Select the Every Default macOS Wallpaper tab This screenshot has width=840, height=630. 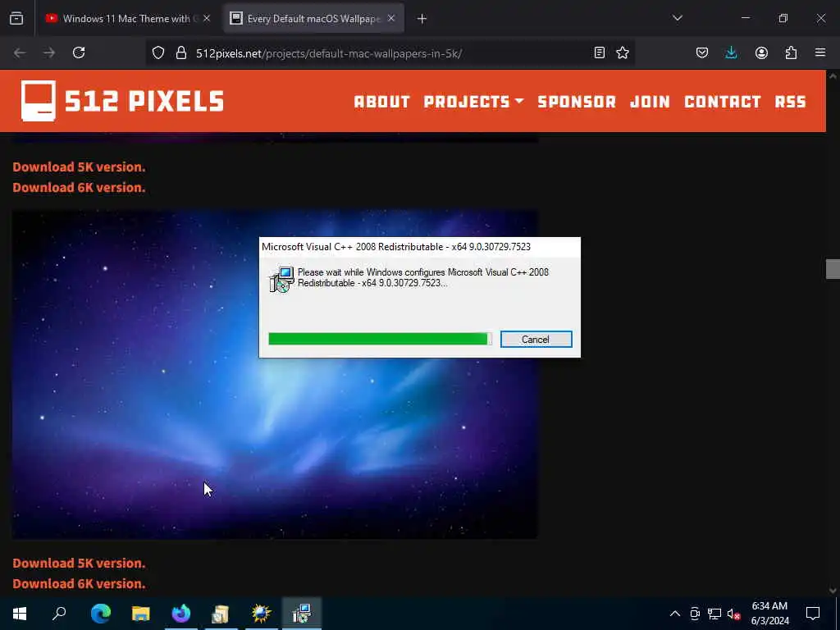tap(313, 18)
